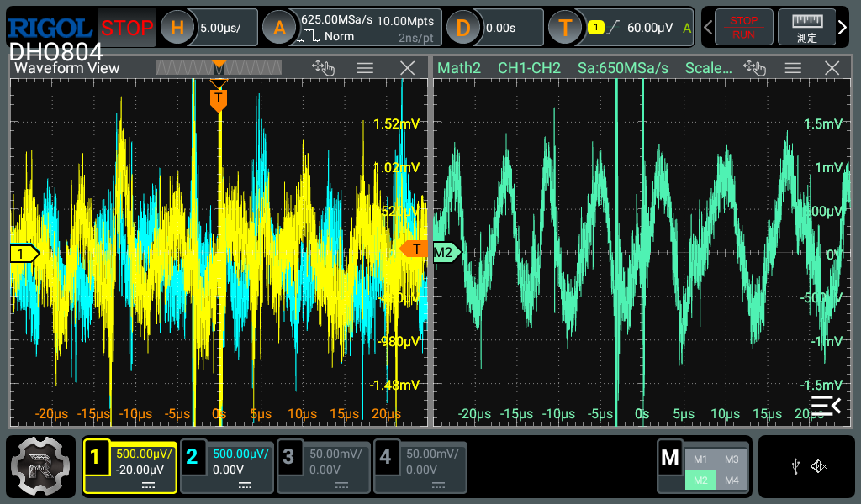
Task: Tap the DHO804 model label
Action: (56, 52)
